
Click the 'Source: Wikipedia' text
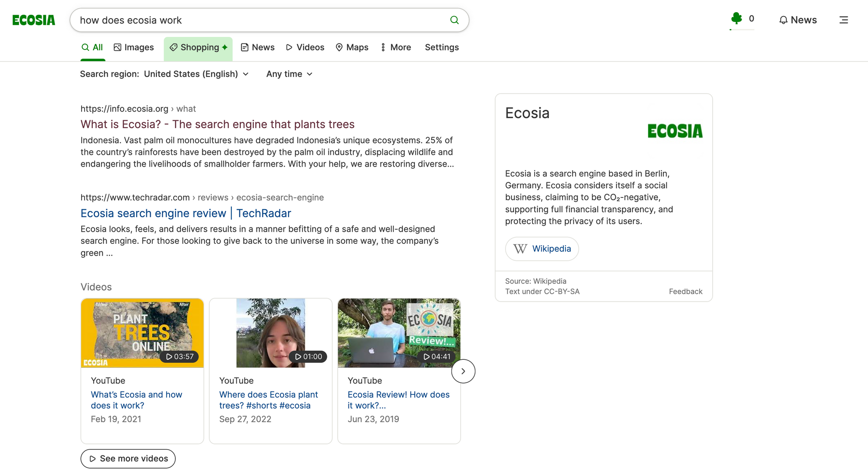536,281
